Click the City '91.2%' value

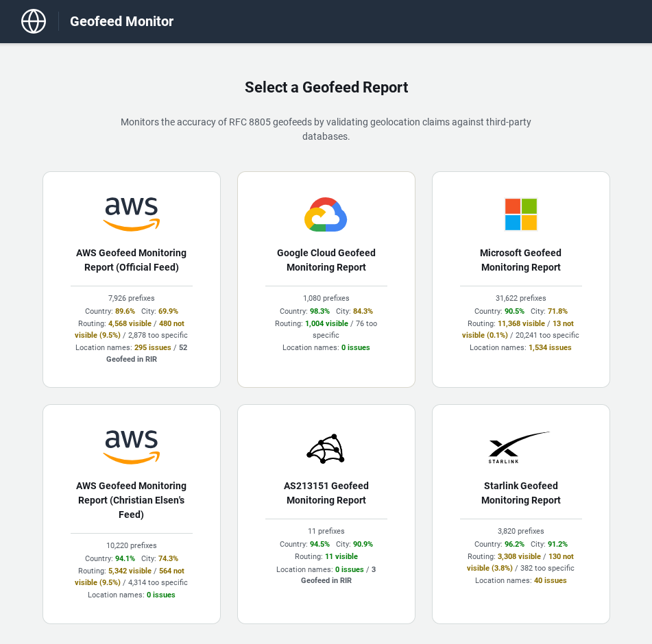(x=557, y=544)
